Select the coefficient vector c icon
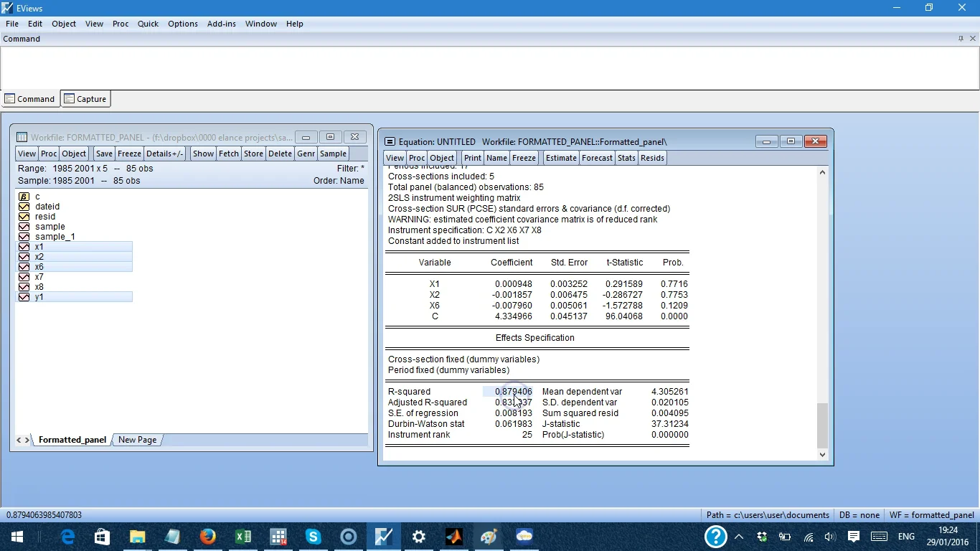The image size is (980, 551). [24, 197]
